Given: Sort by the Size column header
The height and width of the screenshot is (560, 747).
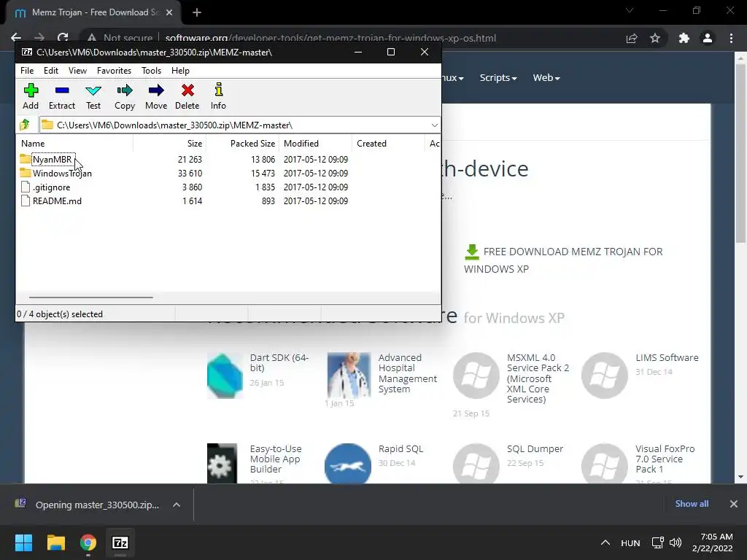Looking at the screenshot, I should point(169,144).
